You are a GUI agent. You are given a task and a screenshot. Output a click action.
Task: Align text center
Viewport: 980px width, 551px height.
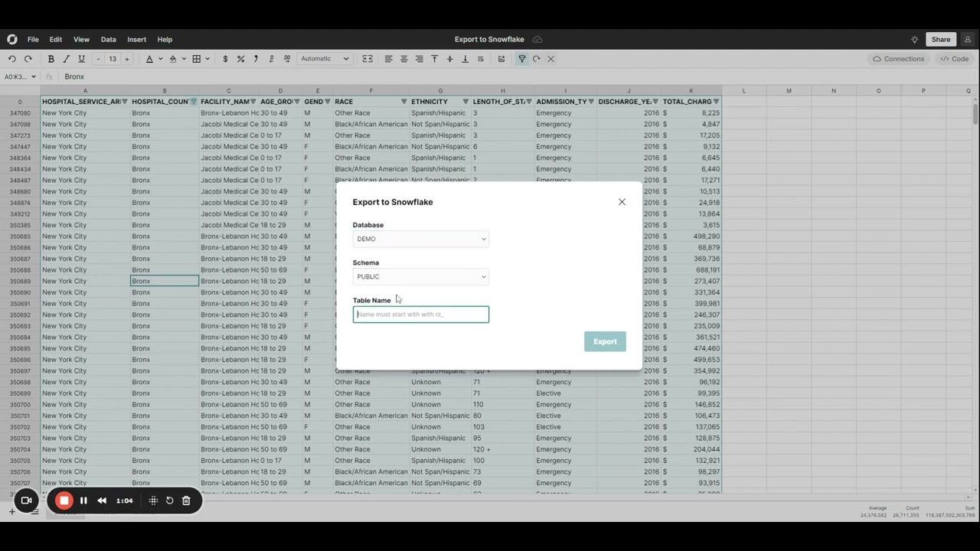pyautogui.click(x=403, y=59)
